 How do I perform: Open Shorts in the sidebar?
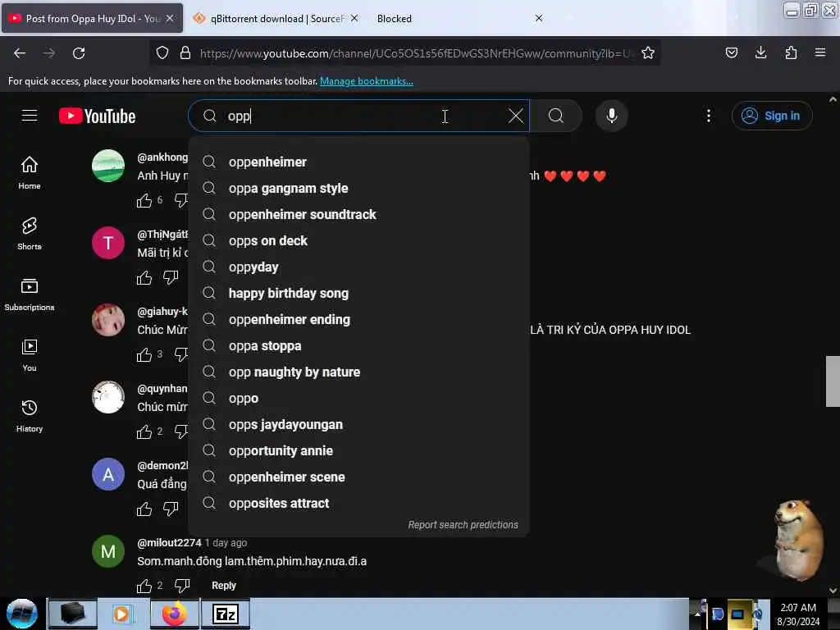click(x=30, y=234)
